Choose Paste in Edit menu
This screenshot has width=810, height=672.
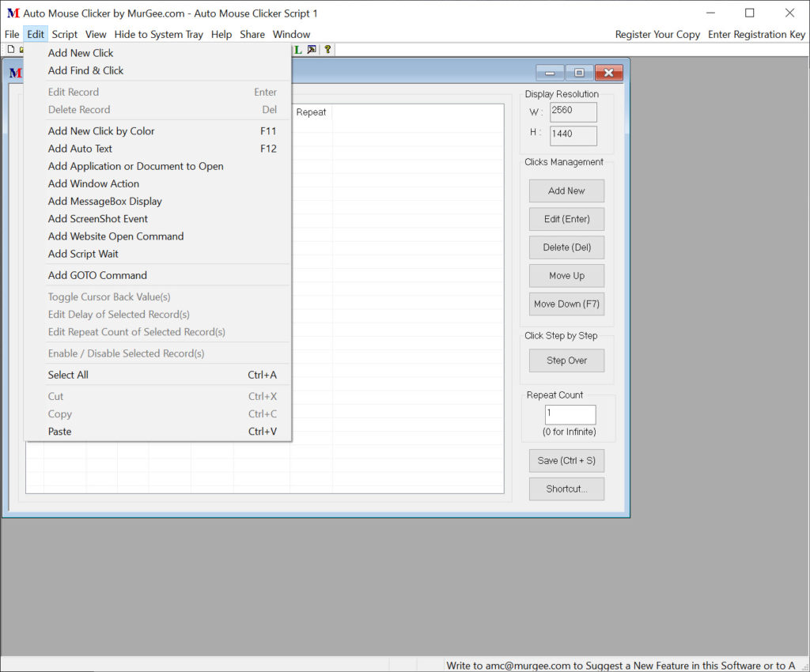(157, 432)
